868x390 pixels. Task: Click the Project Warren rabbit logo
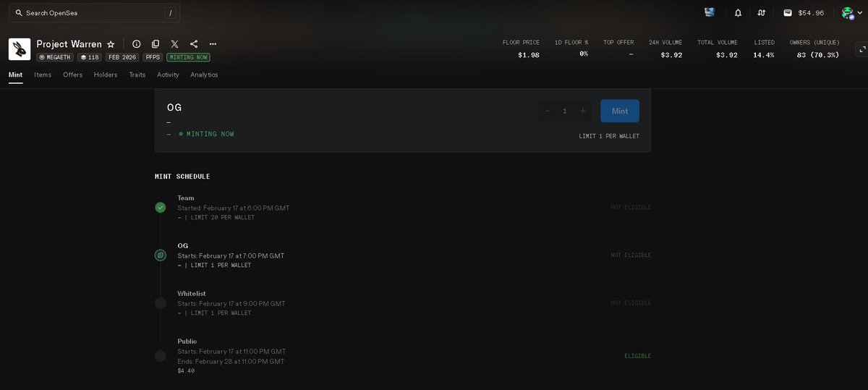[20, 49]
